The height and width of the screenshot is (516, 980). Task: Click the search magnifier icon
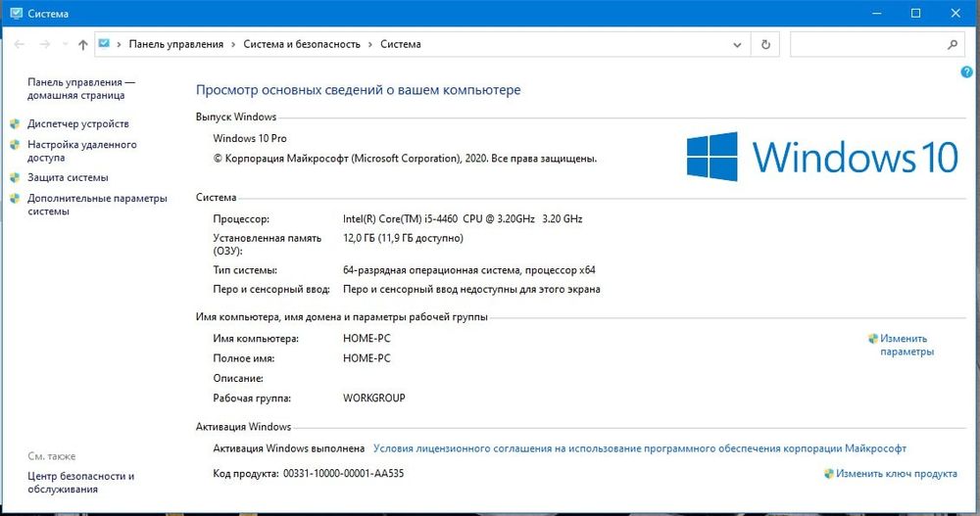click(x=952, y=44)
